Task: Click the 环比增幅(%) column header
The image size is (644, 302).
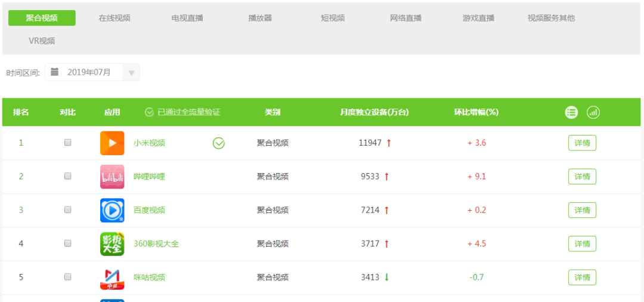Action: coord(476,112)
